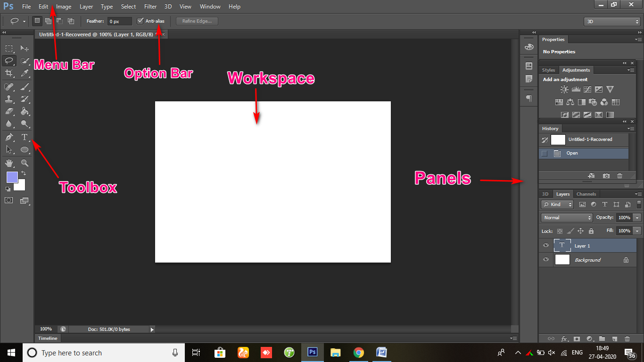Hide the Background layer

[x=545, y=260]
